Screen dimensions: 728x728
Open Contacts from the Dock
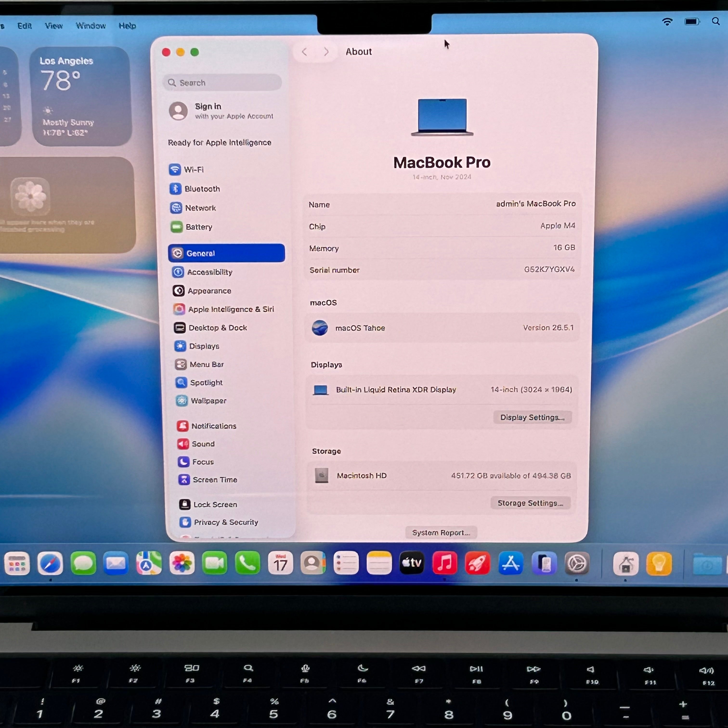[x=313, y=563]
